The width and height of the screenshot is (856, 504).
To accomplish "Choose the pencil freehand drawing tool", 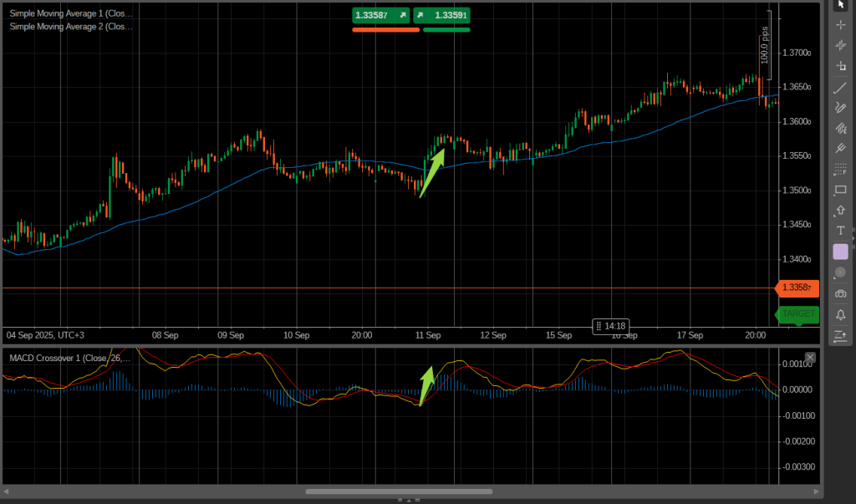I will [x=841, y=108].
